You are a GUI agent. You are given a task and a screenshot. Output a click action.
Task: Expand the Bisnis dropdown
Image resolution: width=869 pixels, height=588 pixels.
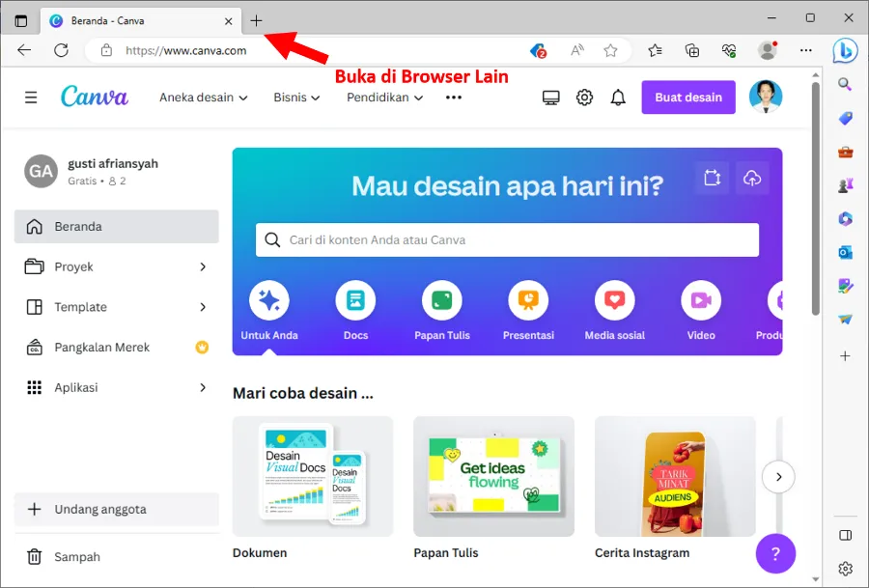point(296,98)
